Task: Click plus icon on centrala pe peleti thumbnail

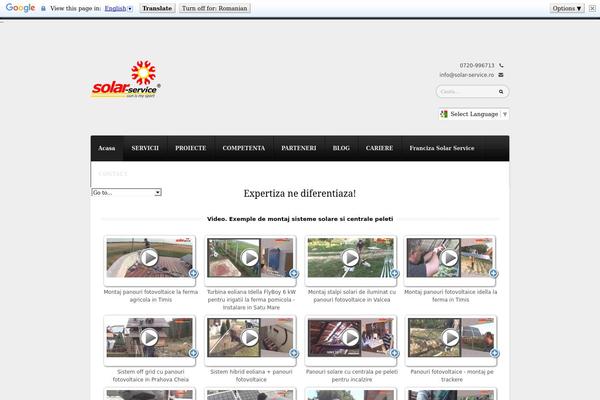Action: [395, 353]
